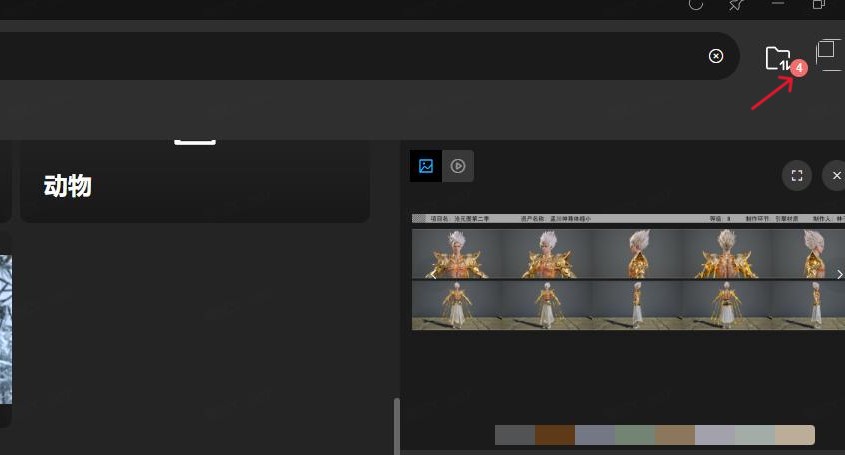Show the next preview image

pos(840,274)
